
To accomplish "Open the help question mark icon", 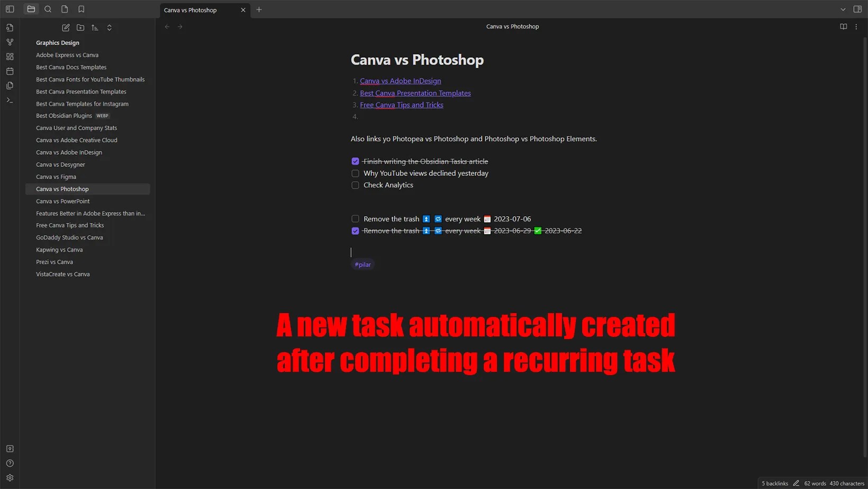I will (x=10, y=463).
